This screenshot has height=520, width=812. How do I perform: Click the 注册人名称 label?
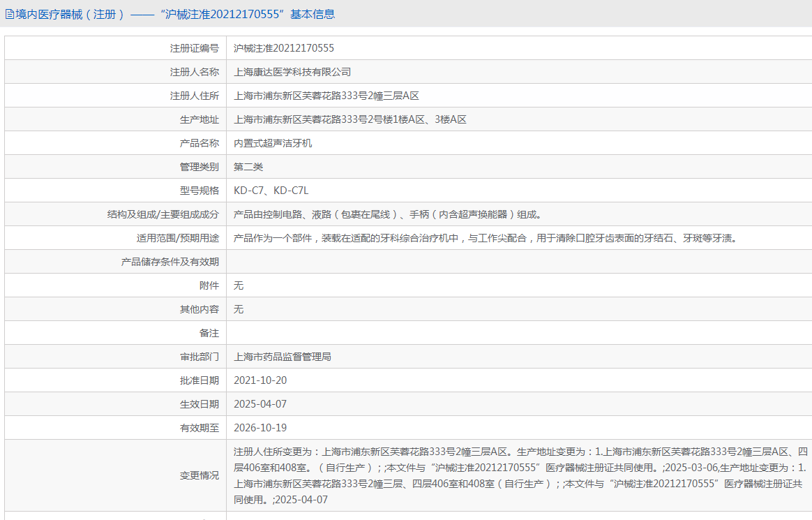(x=194, y=72)
